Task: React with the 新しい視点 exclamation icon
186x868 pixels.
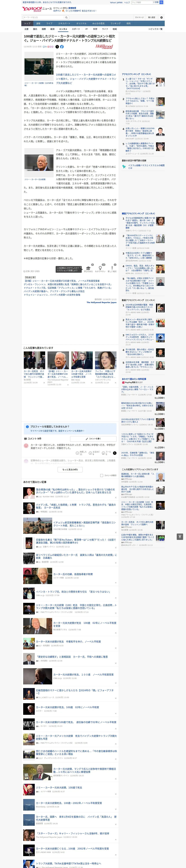Action: (x=112, y=268)
